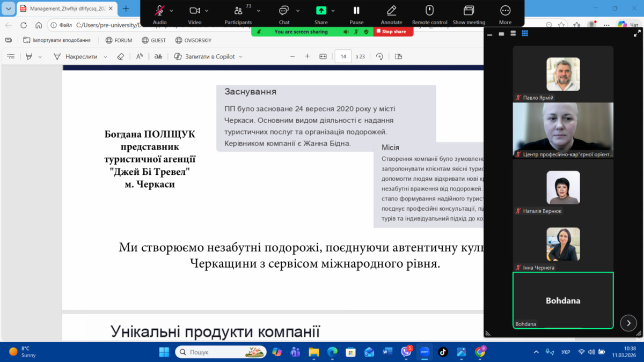This screenshot has height=362, width=644.
Task: Unmute microphone via Zoom Audio button
Action: pos(159,11)
